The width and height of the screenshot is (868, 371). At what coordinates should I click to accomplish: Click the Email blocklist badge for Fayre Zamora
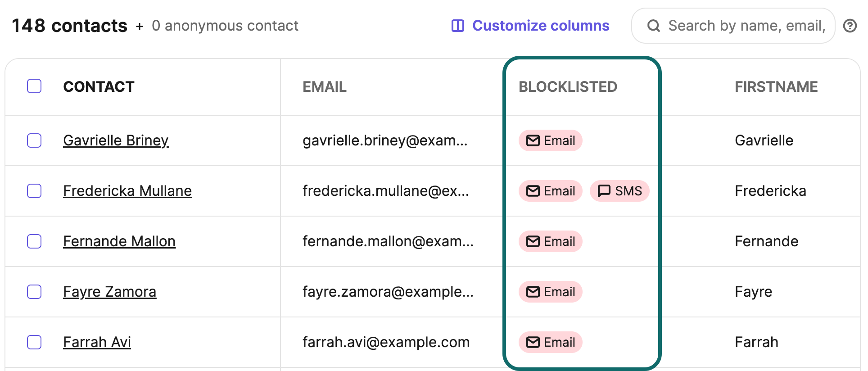[550, 292]
